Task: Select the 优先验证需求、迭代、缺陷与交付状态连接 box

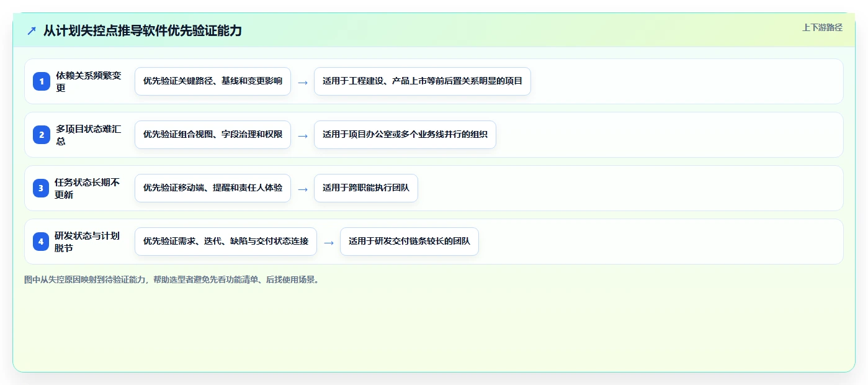Action: point(226,242)
